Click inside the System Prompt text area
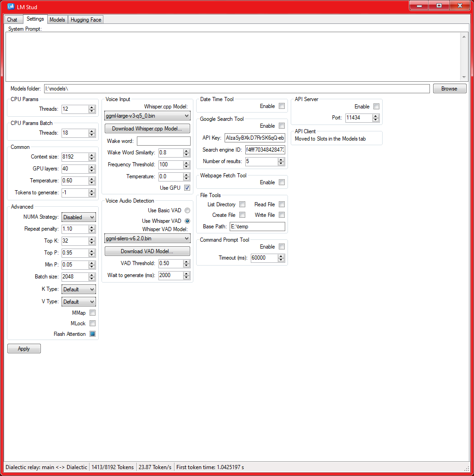This screenshot has height=476, width=474. 233,57
